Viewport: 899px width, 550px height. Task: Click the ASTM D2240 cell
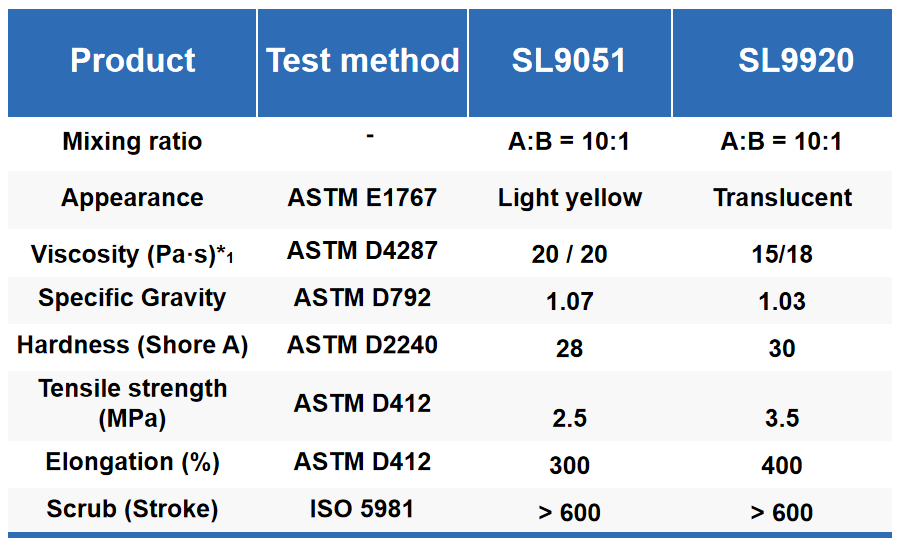click(362, 345)
